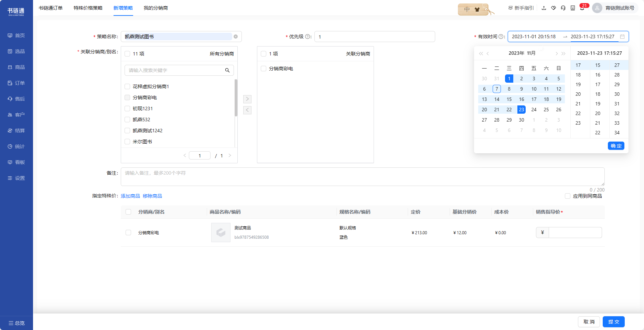Click the Chinese input 中 indicator
644x330 pixels.
[x=467, y=10]
